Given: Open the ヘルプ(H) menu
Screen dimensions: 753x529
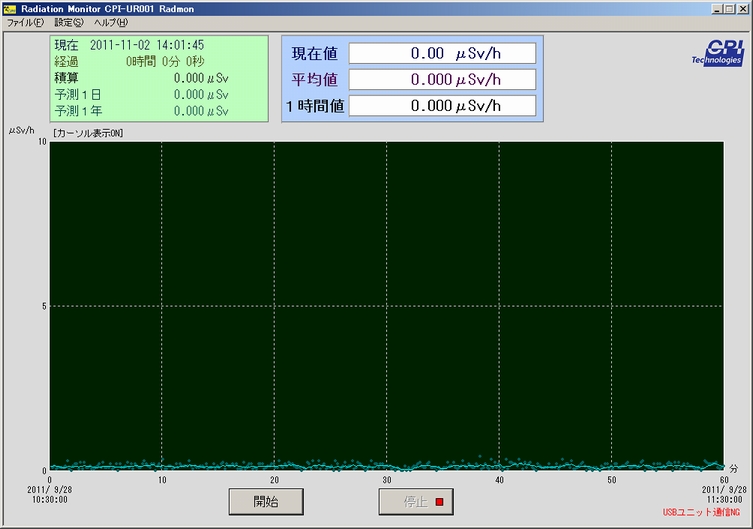Looking at the screenshot, I should (110, 22).
